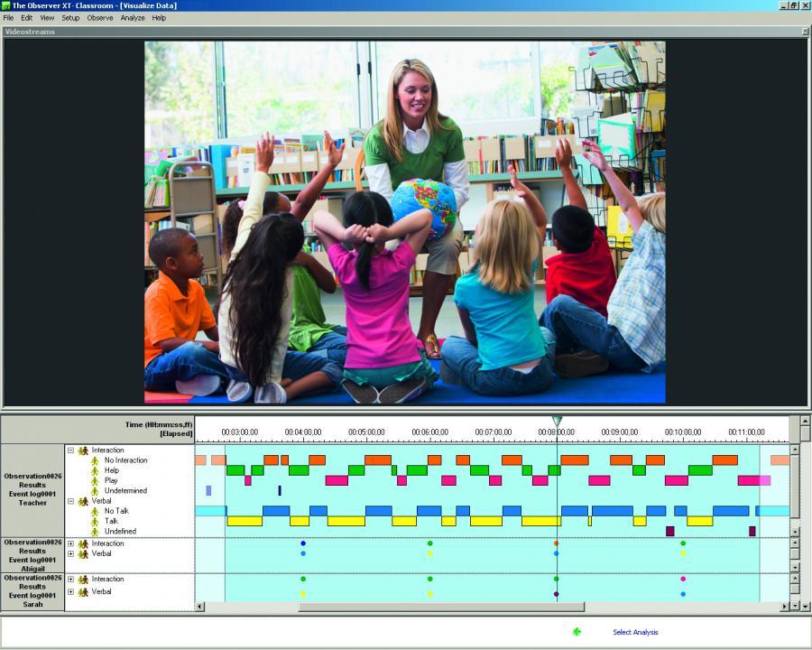The height and width of the screenshot is (650, 812).
Task: Select the Help behavior icon
Action: 95,470
